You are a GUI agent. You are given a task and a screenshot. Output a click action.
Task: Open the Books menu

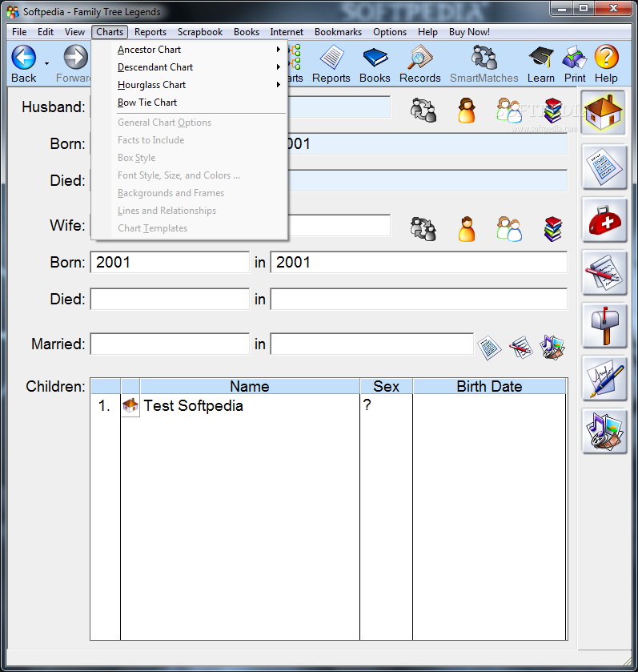[x=247, y=32]
